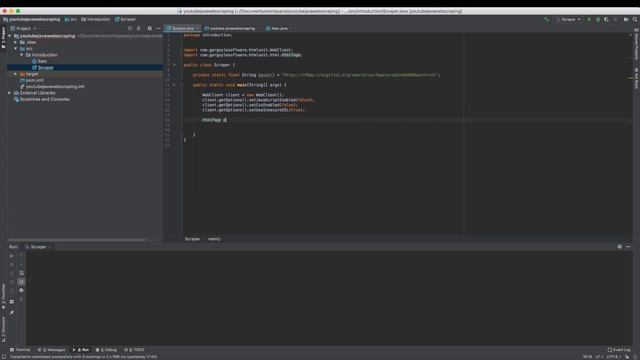Image resolution: width=640 pixels, height=360 pixels.
Task: Select the Item class in project tree
Action: (40, 61)
